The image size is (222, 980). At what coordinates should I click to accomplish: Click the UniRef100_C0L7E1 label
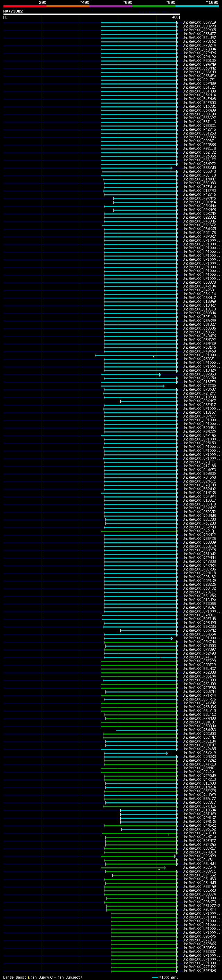[199, 80]
